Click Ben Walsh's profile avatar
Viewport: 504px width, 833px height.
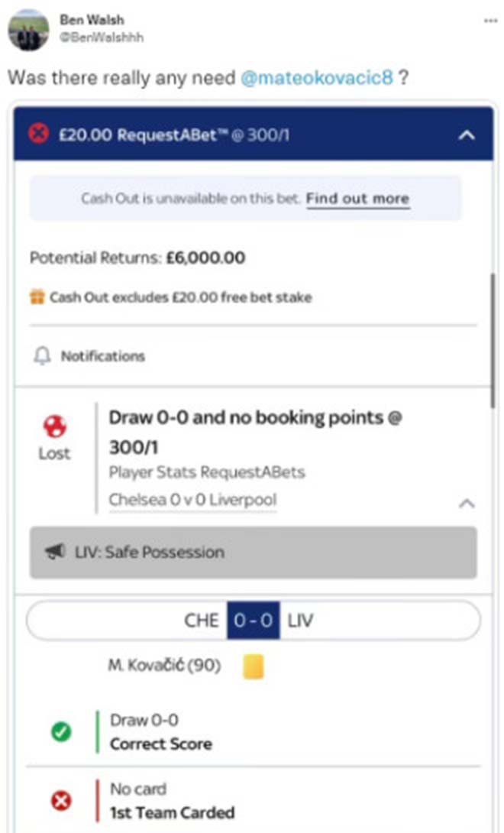[x=28, y=30]
